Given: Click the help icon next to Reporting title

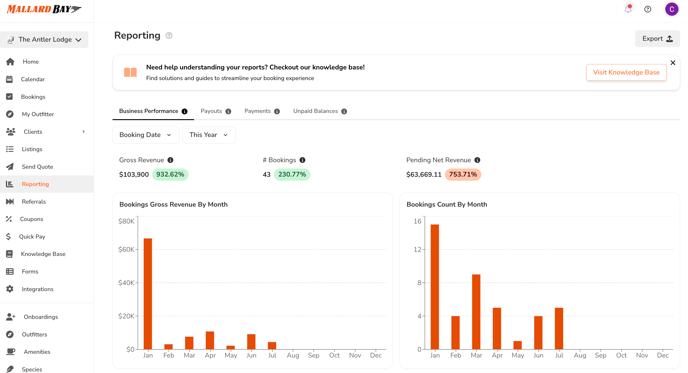Looking at the screenshot, I should click(169, 36).
